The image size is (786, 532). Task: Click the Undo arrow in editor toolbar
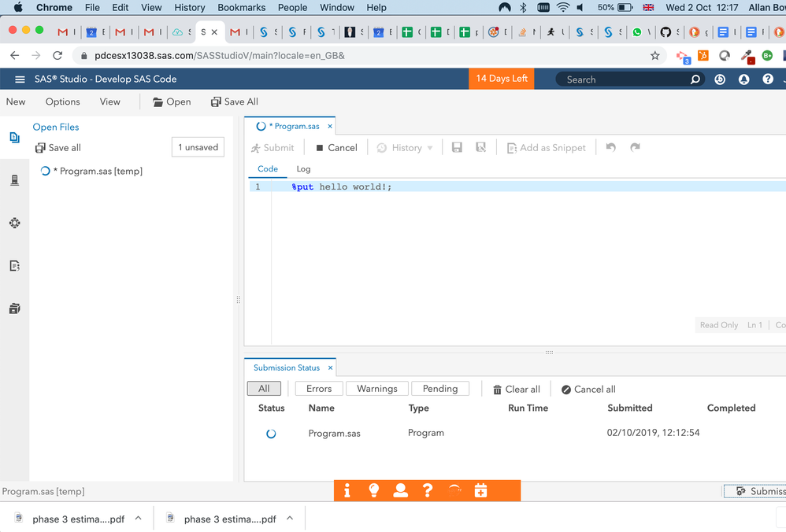click(x=610, y=148)
